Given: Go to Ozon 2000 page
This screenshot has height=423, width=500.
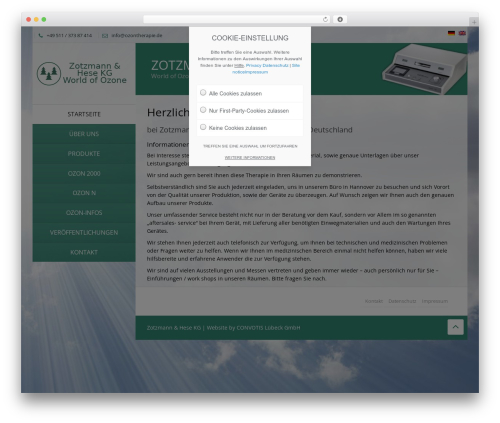Looking at the screenshot, I should pyautogui.click(x=84, y=173).
